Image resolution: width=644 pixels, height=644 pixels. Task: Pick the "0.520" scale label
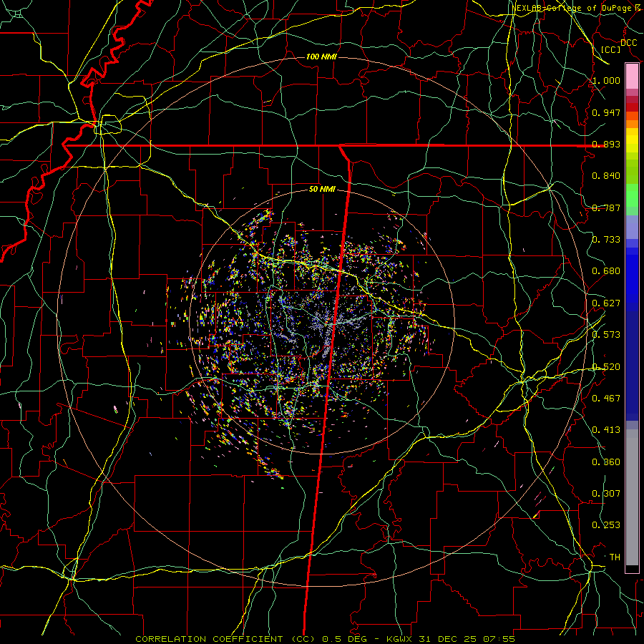tap(606, 367)
